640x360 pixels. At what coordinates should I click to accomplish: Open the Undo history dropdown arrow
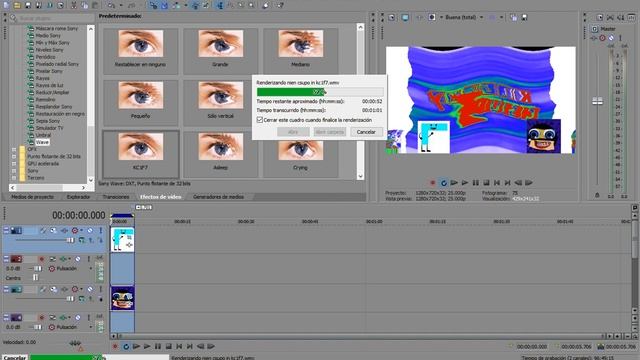[x=121, y=6]
